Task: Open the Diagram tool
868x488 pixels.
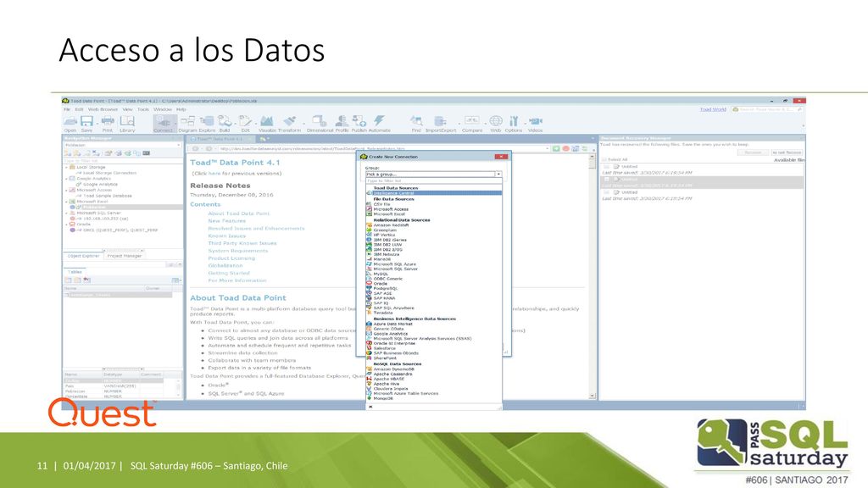Action: point(187,124)
